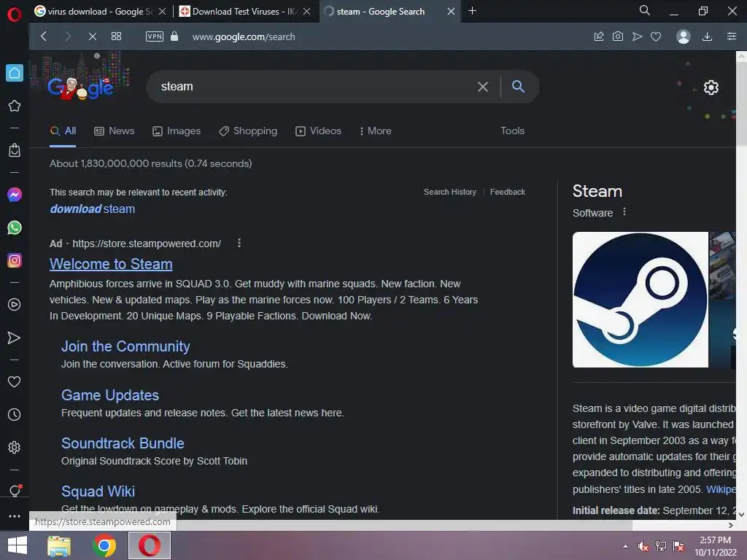Stop loading the current page
Viewport: 747px width, 560px height.
click(x=93, y=36)
